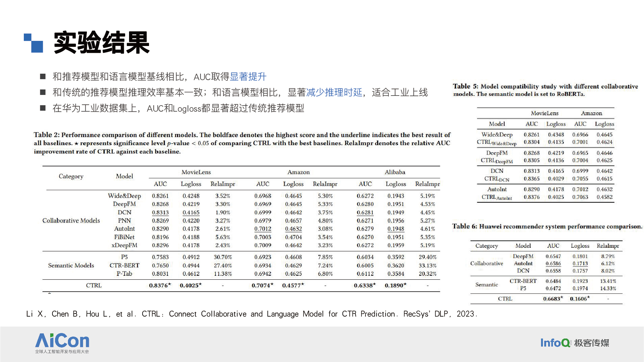
Task: Click the underlined AutoInt Amazon AUC 0.7012
Action: click(x=263, y=229)
